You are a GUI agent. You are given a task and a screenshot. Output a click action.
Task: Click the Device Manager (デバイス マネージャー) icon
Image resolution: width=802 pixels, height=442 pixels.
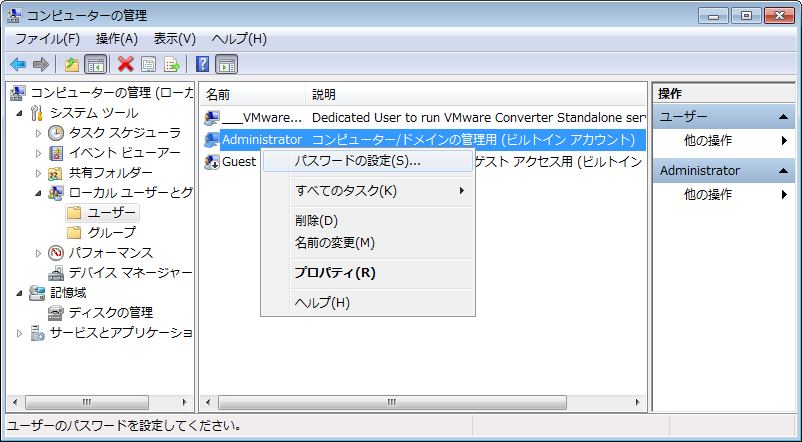click(x=56, y=273)
